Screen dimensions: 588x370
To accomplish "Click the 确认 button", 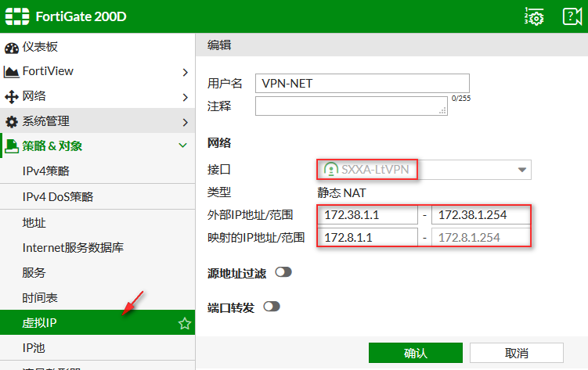I will pyautogui.click(x=416, y=353).
